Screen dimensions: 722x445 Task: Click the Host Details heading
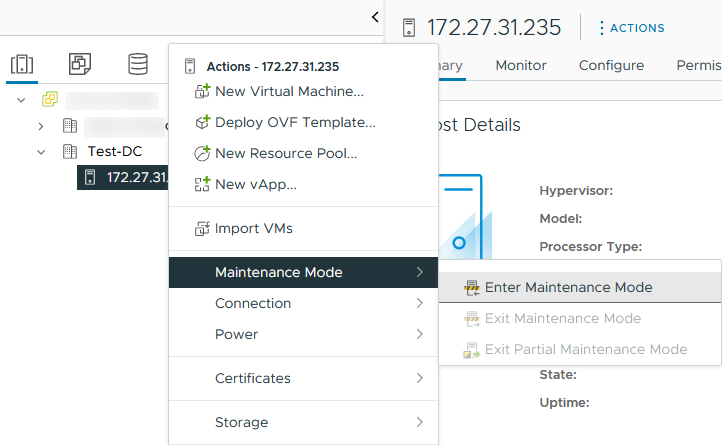click(x=480, y=125)
